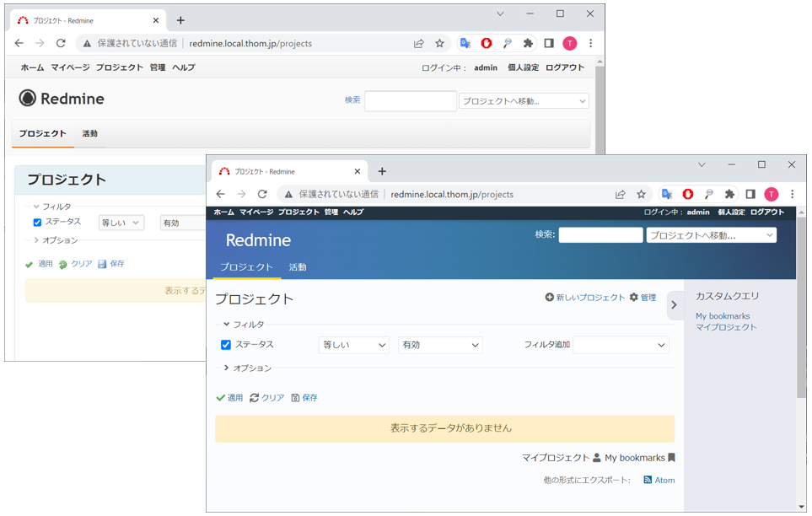Viewport: 812px width, 516px height.
Task: Click not-secure warning icon in front window
Action: [288, 194]
